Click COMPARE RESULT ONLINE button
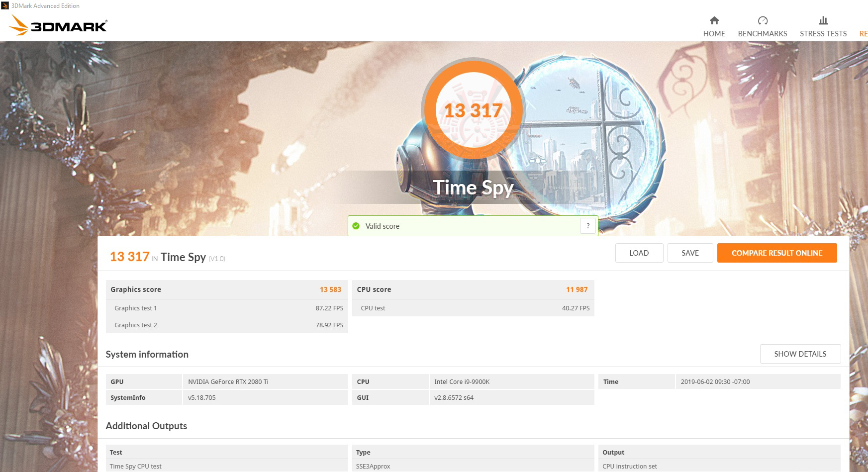Image resolution: width=868 pixels, height=472 pixels. tap(777, 253)
